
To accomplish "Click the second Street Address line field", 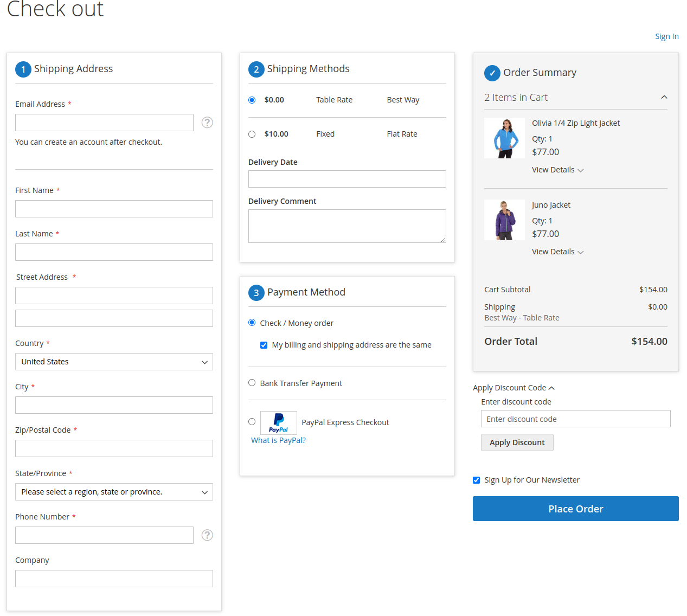I will 114,318.
